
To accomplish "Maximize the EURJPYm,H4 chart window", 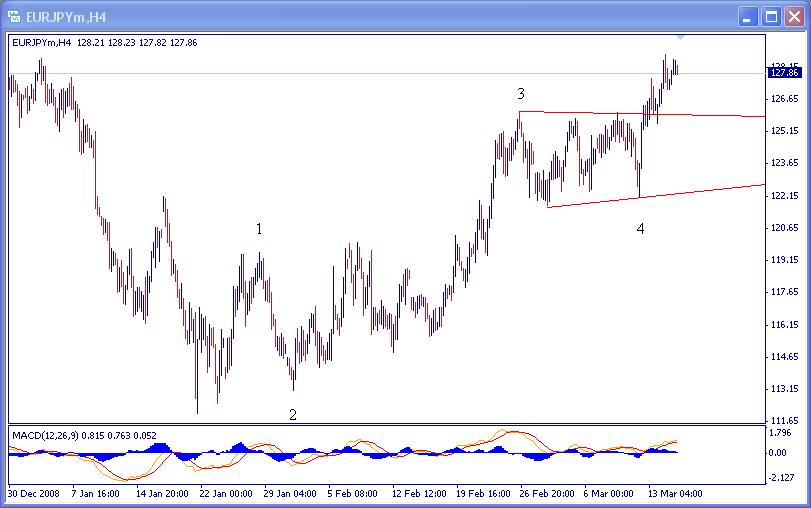I will pyautogui.click(x=771, y=17).
